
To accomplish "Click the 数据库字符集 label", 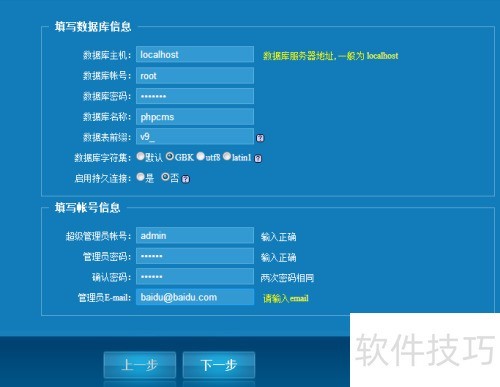I will (102, 158).
